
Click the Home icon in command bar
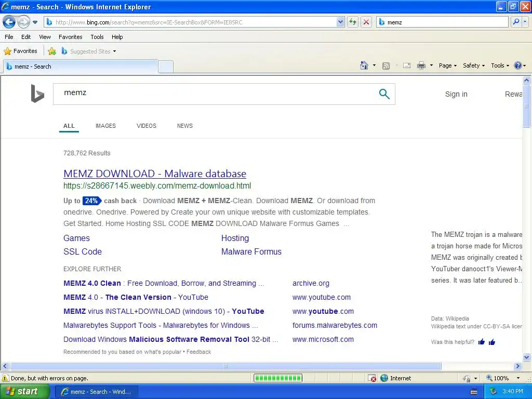coord(364,65)
